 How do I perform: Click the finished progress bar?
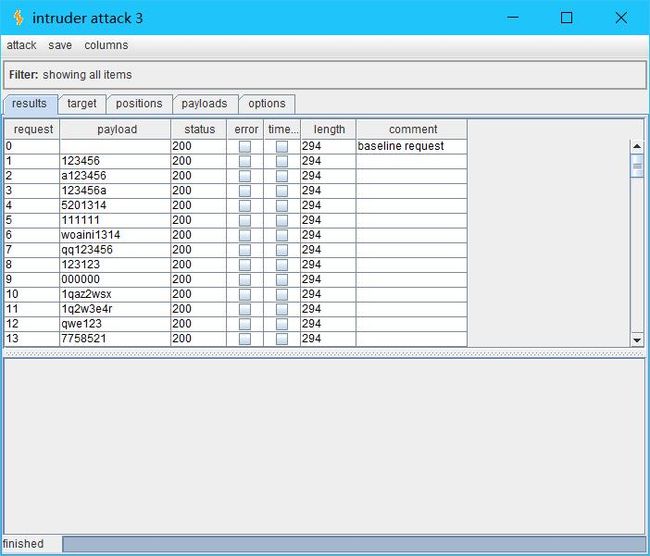coord(354,544)
